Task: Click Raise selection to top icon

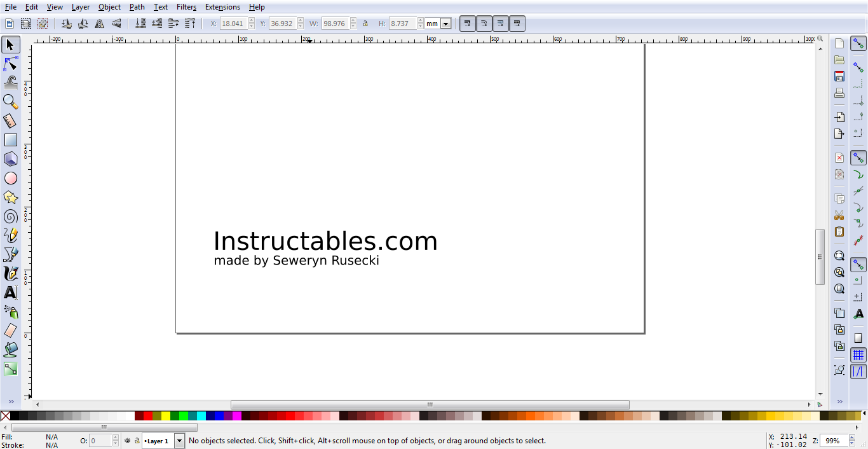Action: [190, 24]
